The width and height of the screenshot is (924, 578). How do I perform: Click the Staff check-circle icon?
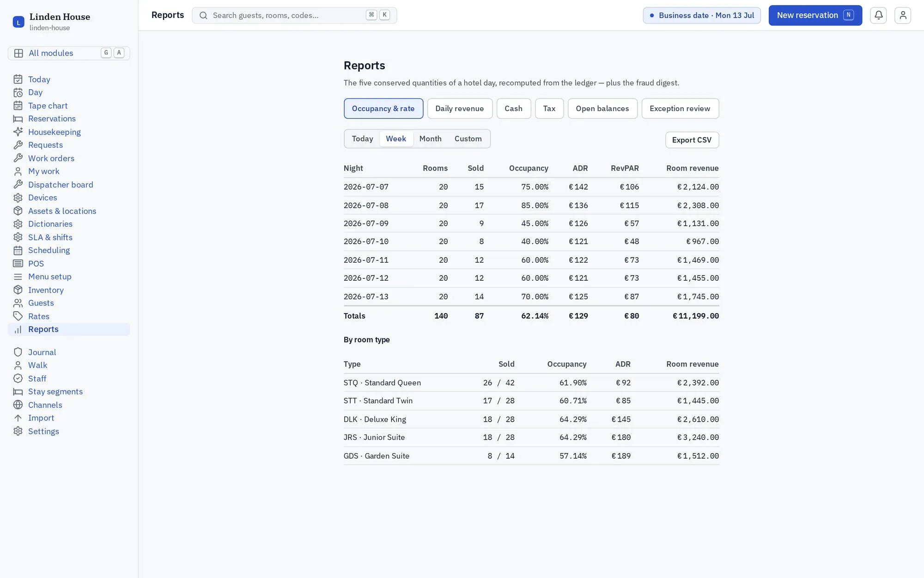tap(18, 379)
